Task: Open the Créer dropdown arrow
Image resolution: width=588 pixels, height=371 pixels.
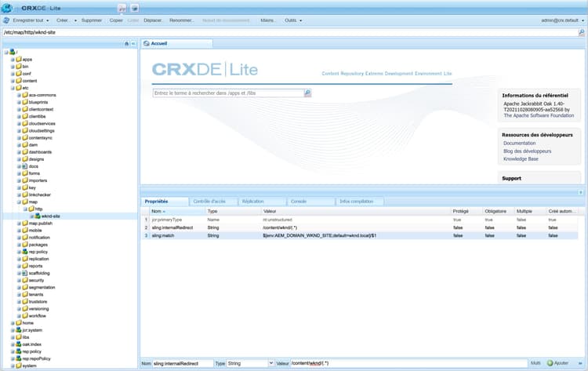Action: coord(75,20)
